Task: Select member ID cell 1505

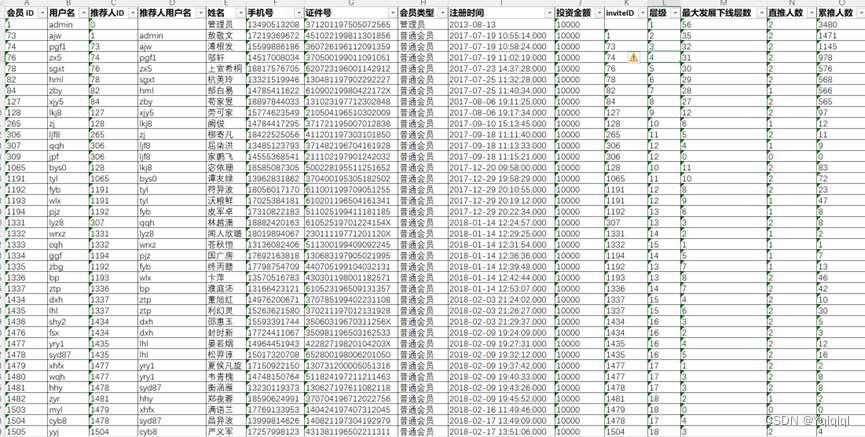Action: [26, 432]
